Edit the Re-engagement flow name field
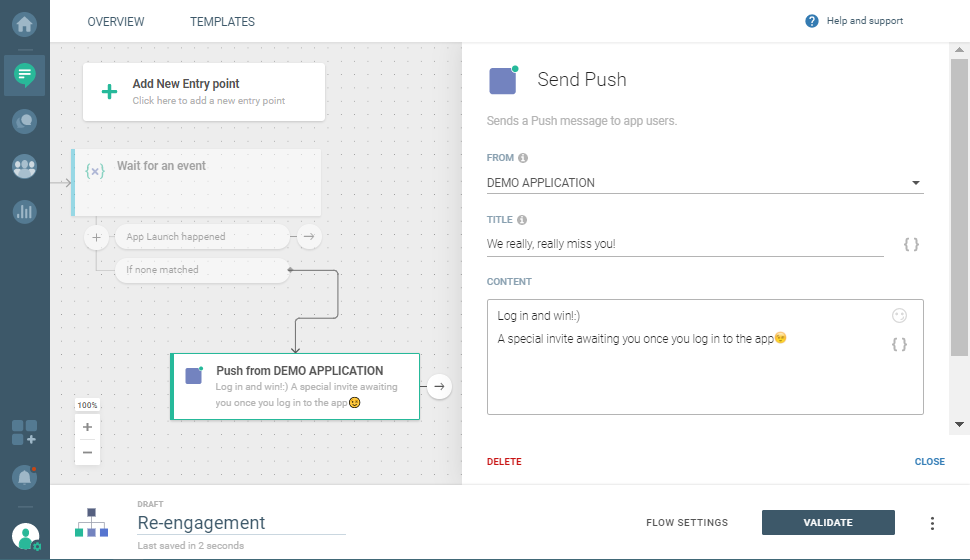Image resolution: width=970 pixels, height=560 pixels. point(241,523)
